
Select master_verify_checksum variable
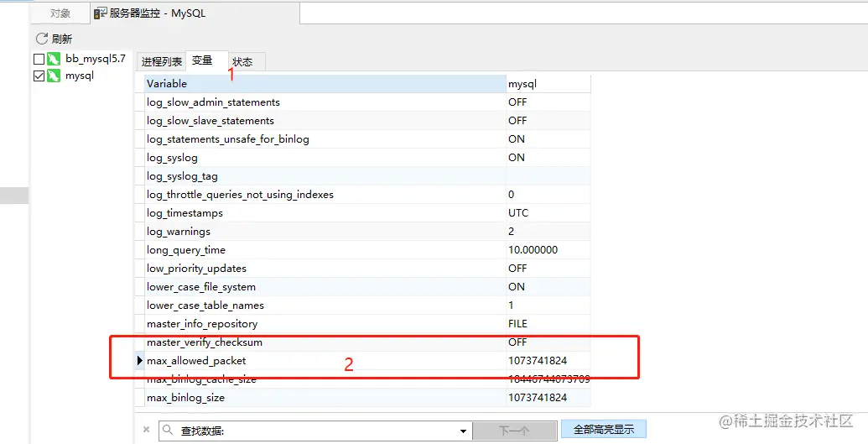[205, 342]
